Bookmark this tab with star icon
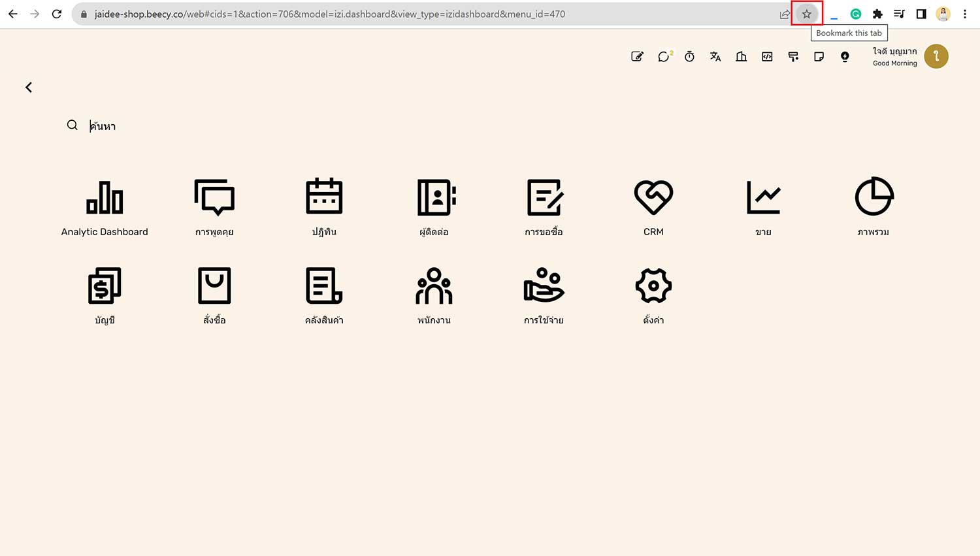The height and width of the screenshot is (556, 980). [x=807, y=14]
